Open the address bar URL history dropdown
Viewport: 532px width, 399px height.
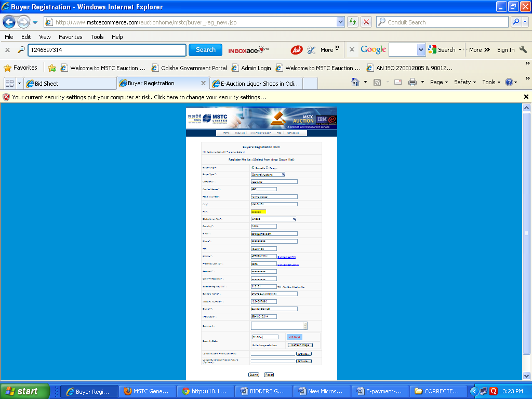click(x=340, y=22)
